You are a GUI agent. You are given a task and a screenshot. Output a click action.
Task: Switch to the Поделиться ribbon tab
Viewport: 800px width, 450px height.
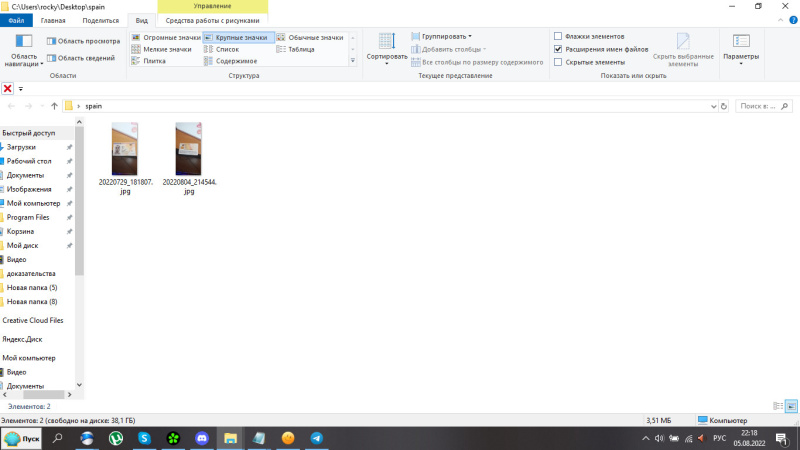point(100,20)
